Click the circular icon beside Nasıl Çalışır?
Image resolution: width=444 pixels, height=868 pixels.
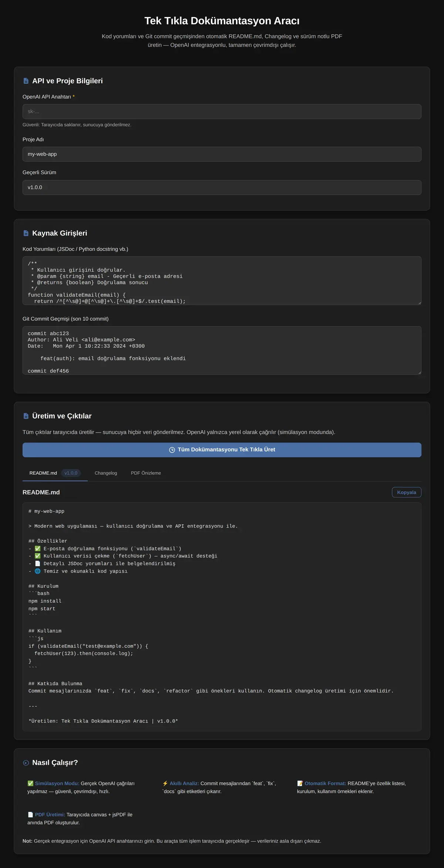click(x=26, y=763)
